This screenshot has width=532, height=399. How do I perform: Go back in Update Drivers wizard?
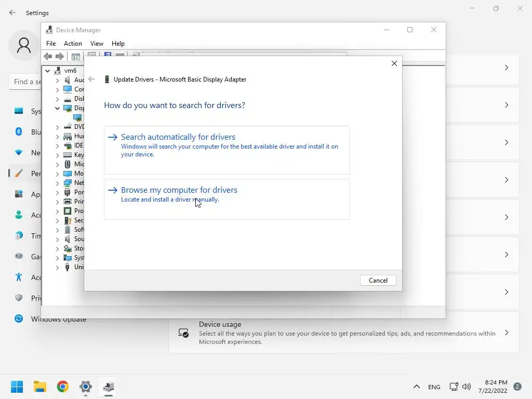tap(91, 79)
